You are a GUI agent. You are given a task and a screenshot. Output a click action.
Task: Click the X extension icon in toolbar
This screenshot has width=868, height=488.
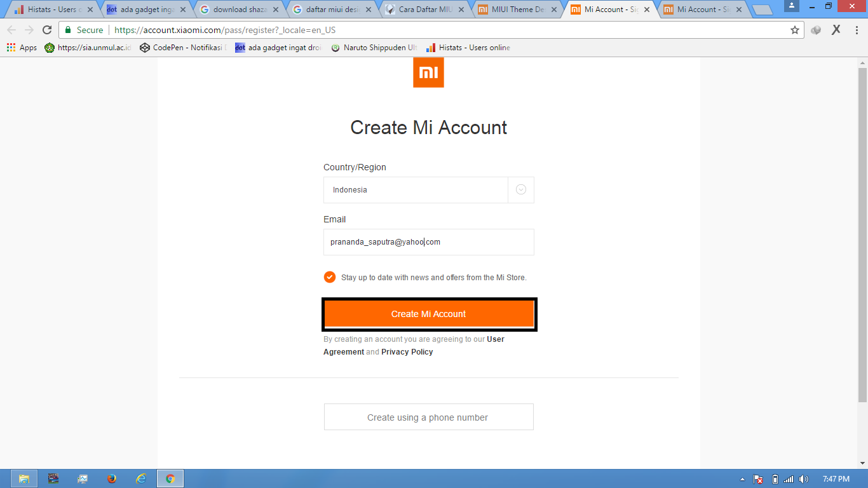tap(836, 30)
